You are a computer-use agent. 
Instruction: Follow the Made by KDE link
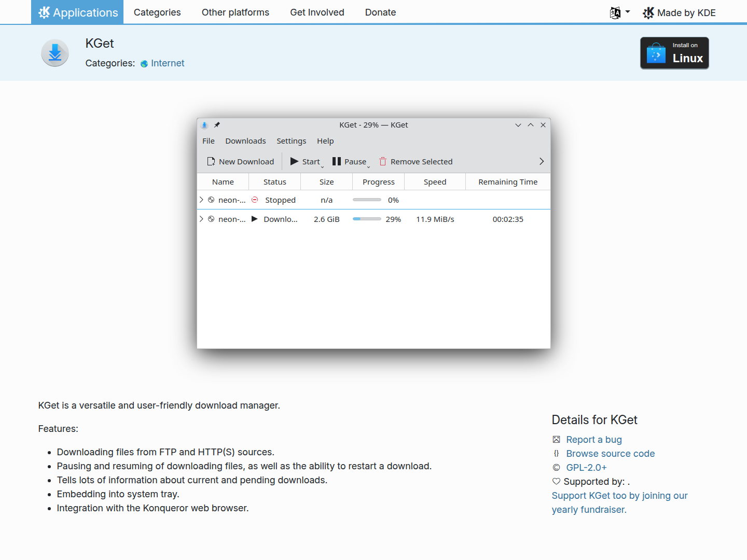click(x=679, y=12)
